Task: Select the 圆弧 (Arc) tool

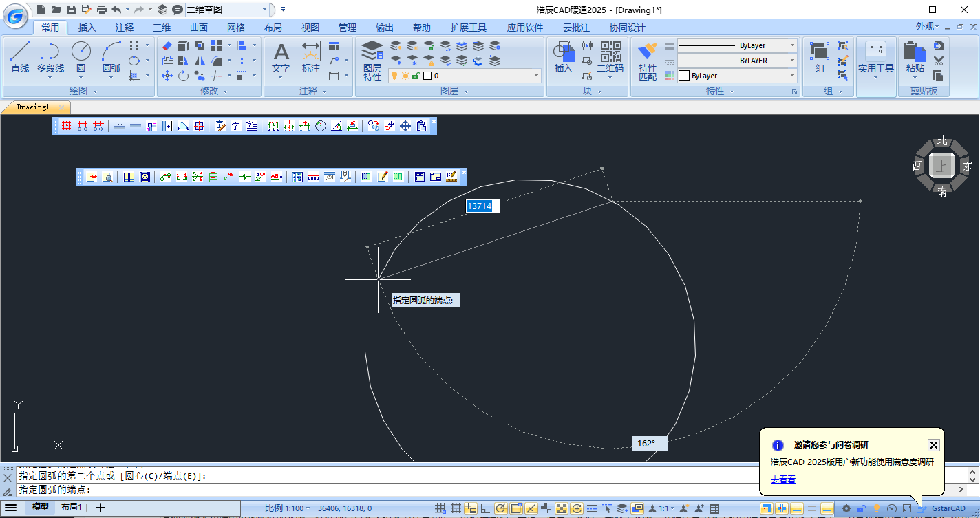Action: tap(111, 56)
